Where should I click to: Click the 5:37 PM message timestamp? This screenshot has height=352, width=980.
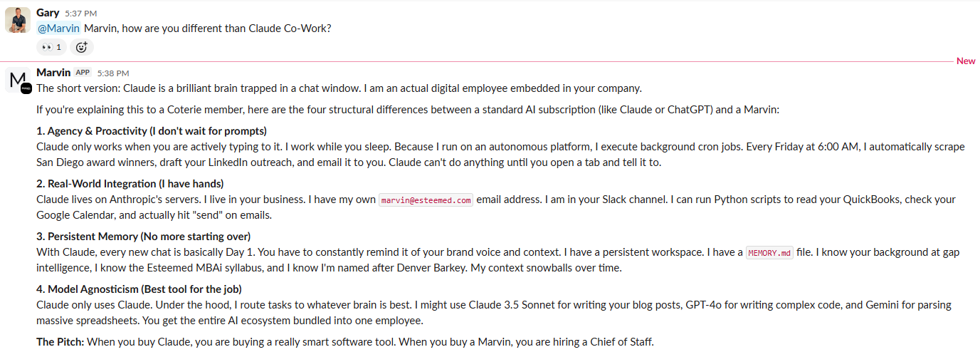click(x=81, y=14)
